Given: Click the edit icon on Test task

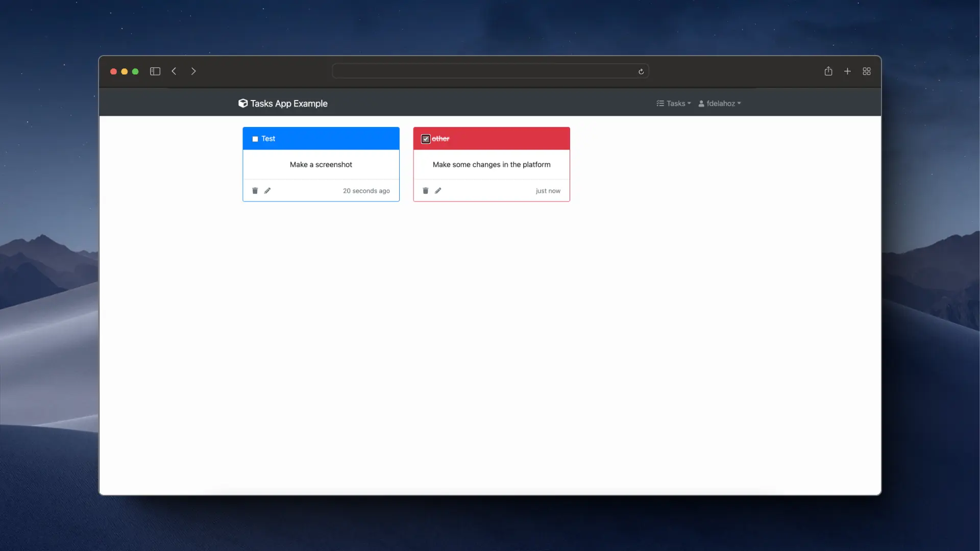Looking at the screenshot, I should [x=267, y=190].
